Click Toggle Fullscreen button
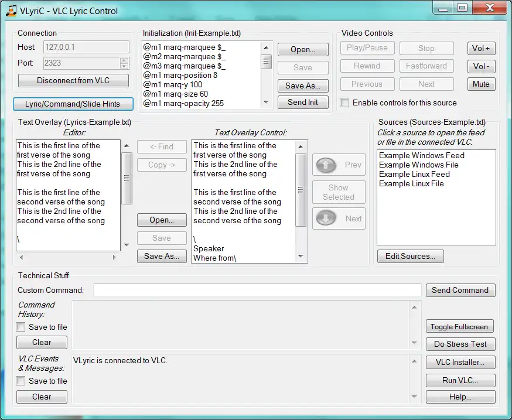Image resolution: width=512 pixels, height=420 pixels. coord(459,327)
